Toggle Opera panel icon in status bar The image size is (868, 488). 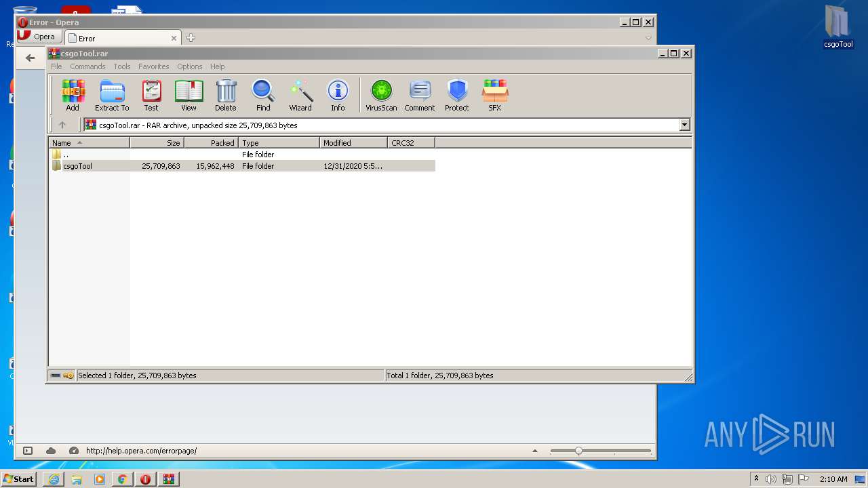[x=28, y=451]
